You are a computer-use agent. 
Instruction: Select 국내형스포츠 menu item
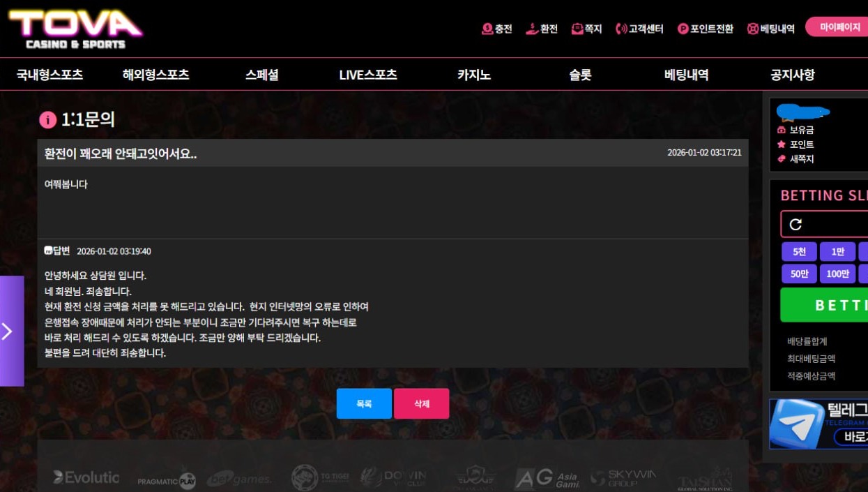(x=50, y=75)
